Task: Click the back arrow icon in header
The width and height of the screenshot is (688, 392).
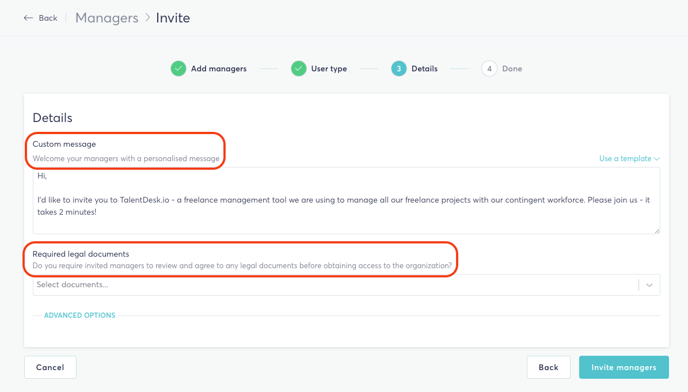Action: [x=28, y=18]
